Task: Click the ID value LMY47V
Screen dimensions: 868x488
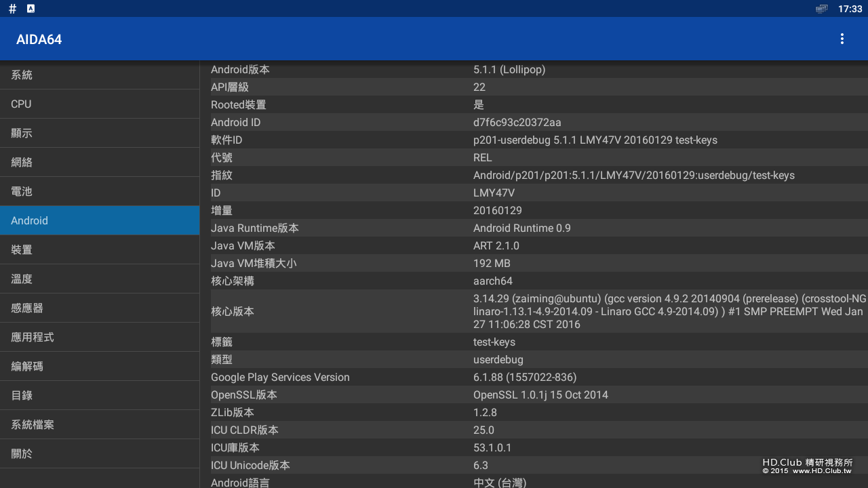Action: pos(494,192)
